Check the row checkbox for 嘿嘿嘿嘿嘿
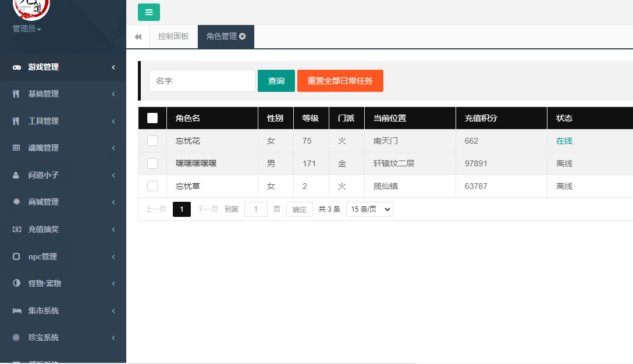The image size is (633, 364). 152,163
